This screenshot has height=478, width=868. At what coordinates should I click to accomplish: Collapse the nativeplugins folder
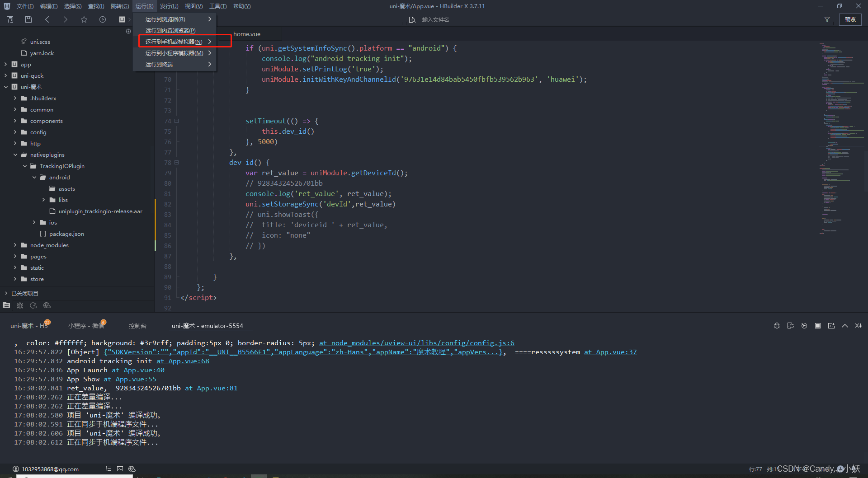(x=15, y=155)
